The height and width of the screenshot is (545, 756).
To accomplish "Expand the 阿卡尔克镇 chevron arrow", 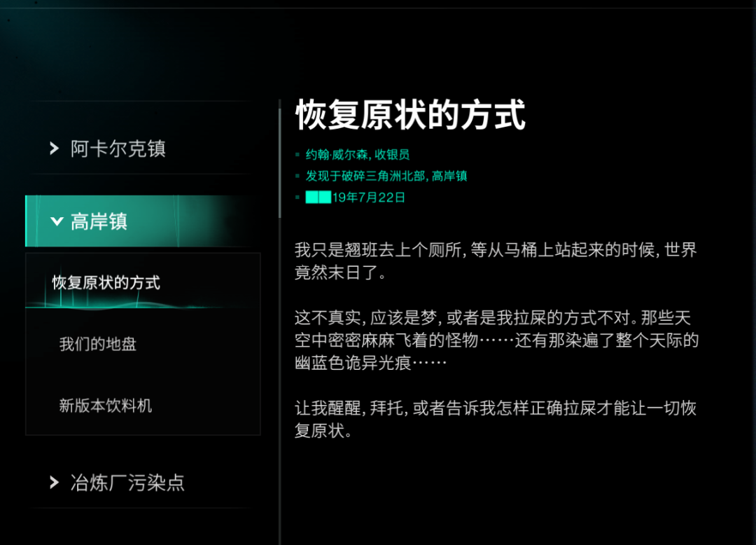I will [x=54, y=149].
